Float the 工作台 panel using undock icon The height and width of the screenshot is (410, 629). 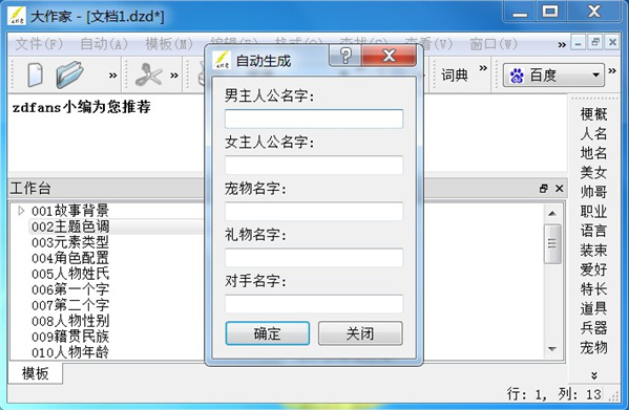(544, 188)
